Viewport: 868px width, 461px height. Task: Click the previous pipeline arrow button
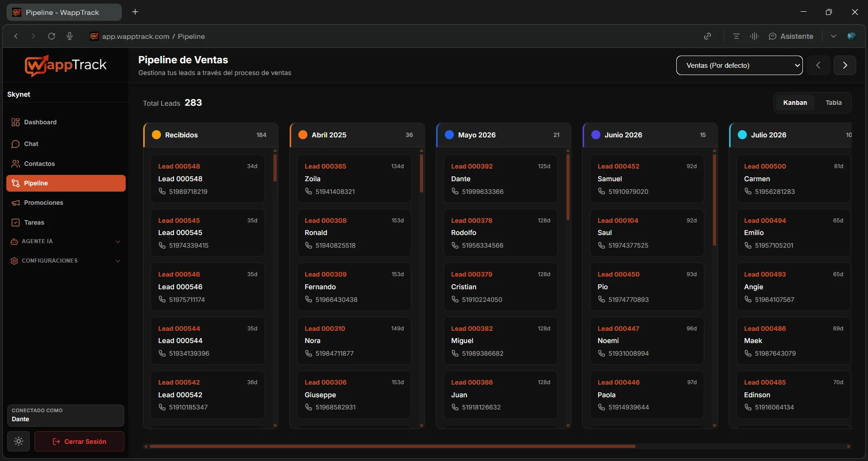tap(818, 65)
